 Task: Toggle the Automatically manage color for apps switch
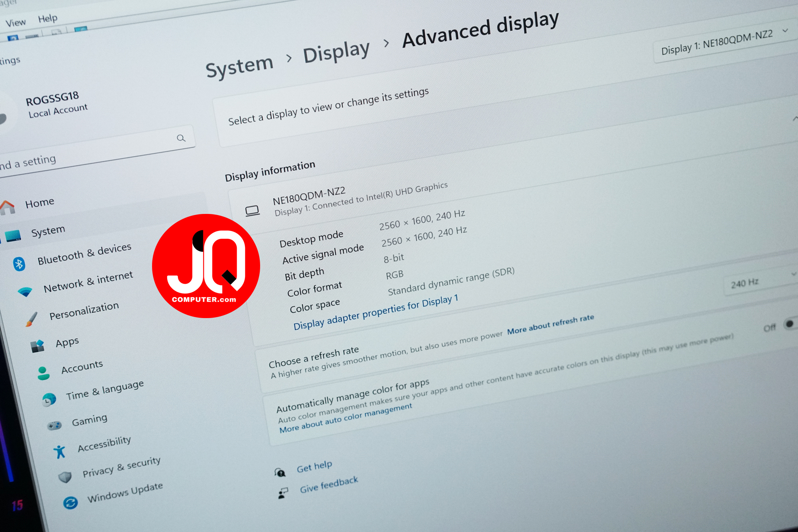click(x=790, y=324)
